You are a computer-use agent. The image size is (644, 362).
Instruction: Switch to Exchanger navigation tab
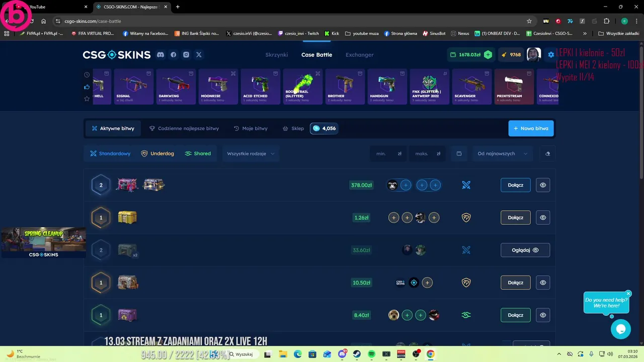[x=360, y=55]
